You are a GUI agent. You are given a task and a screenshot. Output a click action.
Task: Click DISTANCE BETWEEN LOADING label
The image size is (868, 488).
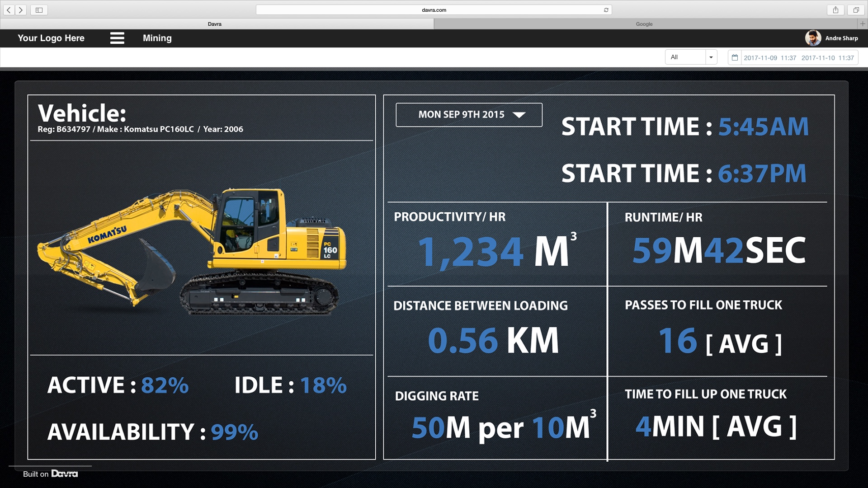pyautogui.click(x=481, y=306)
